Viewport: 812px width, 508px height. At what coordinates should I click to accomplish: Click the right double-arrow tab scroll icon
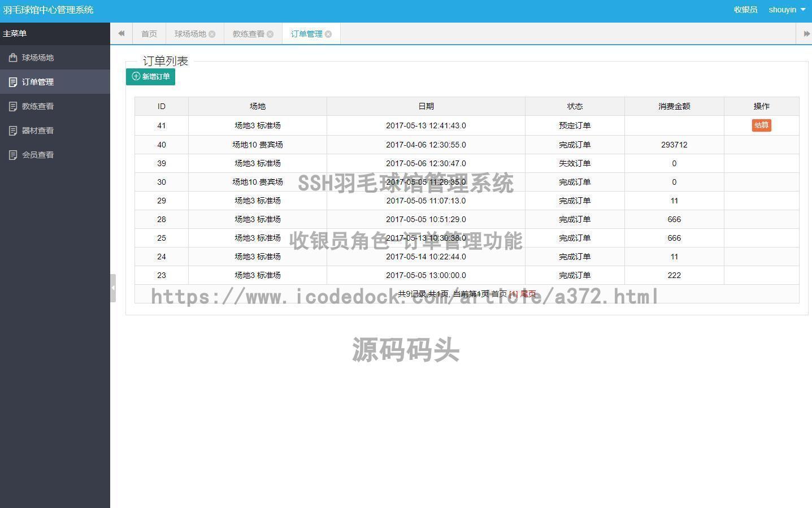click(806, 33)
